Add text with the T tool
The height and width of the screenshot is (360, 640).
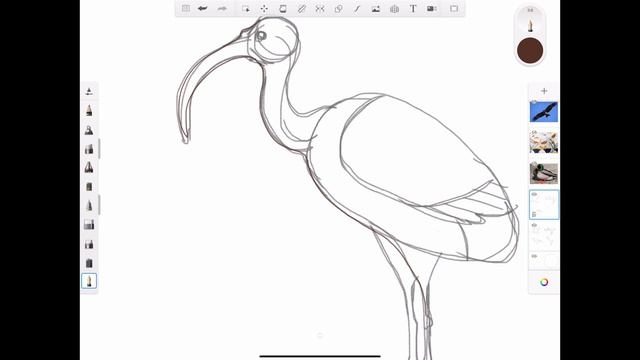coord(413,8)
